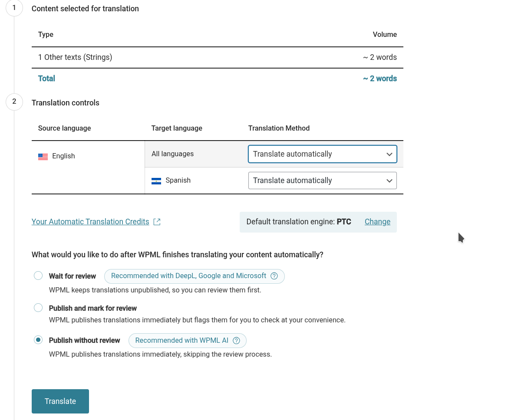The image size is (518, 420).
Task: Open the All languages translation method dropdown
Action: click(x=322, y=154)
